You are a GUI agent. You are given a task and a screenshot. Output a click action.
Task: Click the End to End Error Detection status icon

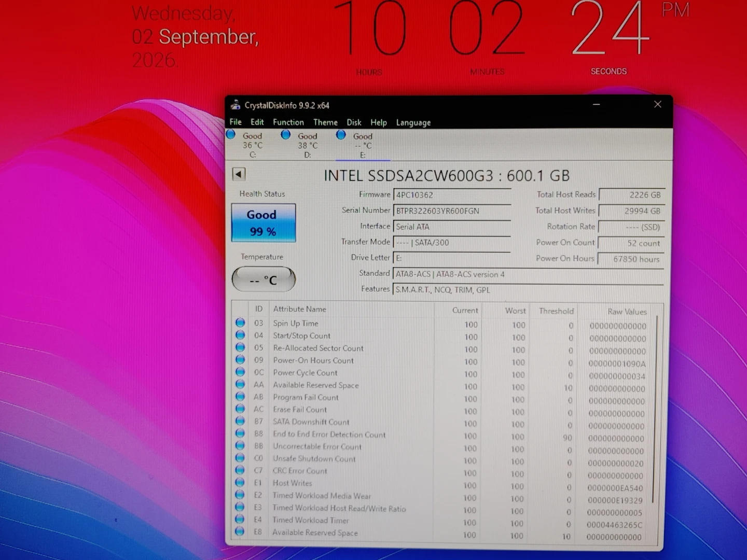point(240,433)
